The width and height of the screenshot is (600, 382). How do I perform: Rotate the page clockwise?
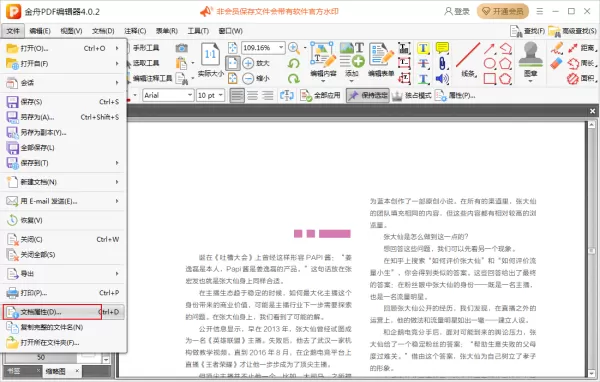point(293,78)
